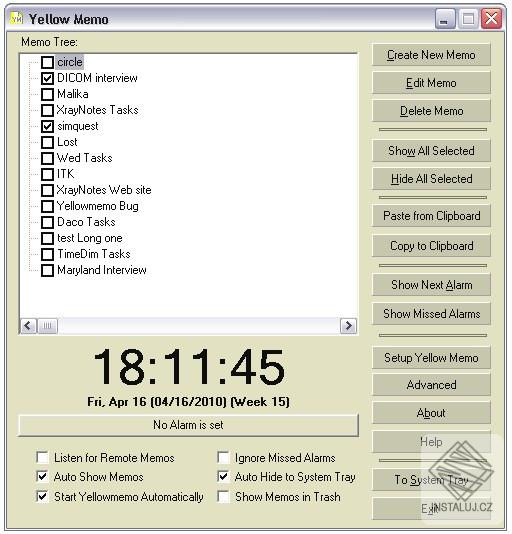Viewport: 512px width, 534px height.
Task: Click the Yellow Memo title bar icon
Action: [x=16, y=18]
